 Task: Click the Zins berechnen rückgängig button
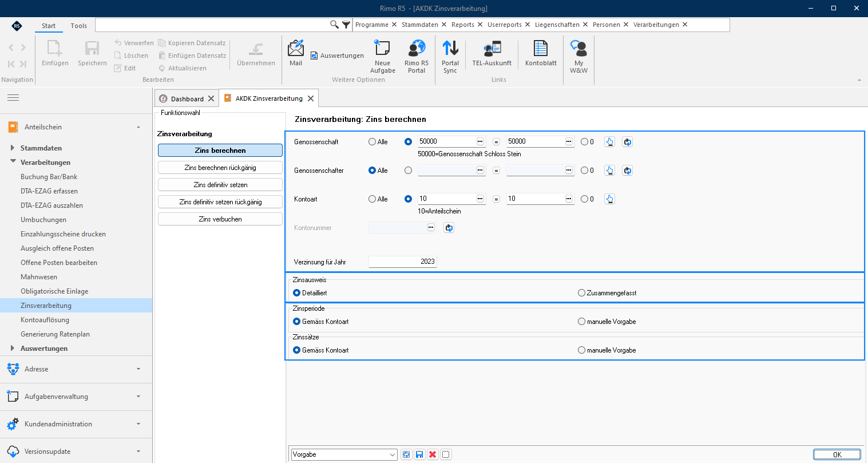tap(220, 168)
